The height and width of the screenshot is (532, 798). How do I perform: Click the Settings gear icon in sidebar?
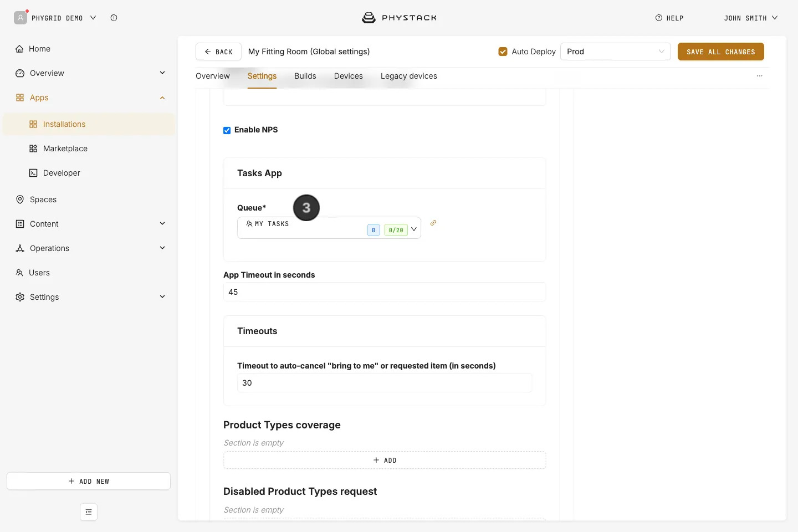pyautogui.click(x=20, y=297)
